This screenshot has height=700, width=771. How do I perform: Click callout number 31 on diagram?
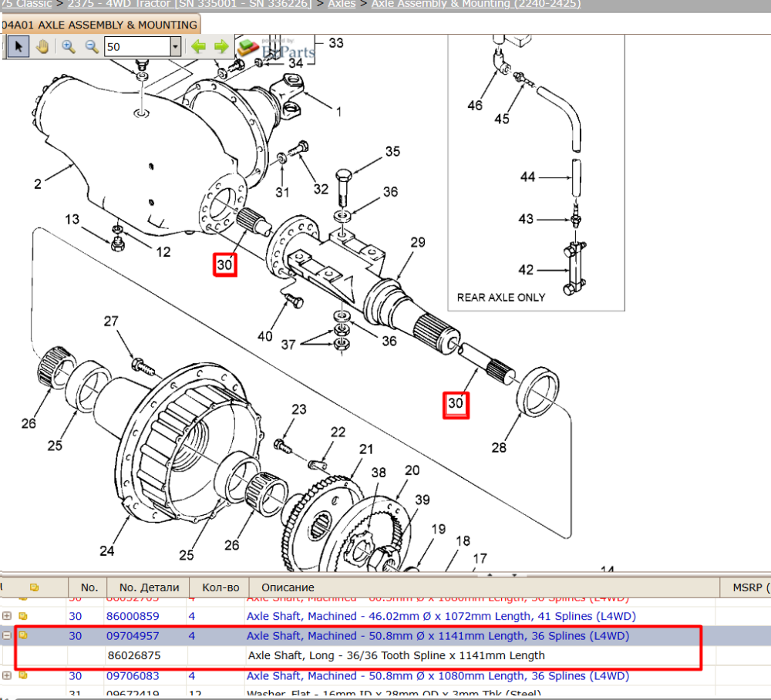pyautogui.click(x=282, y=192)
